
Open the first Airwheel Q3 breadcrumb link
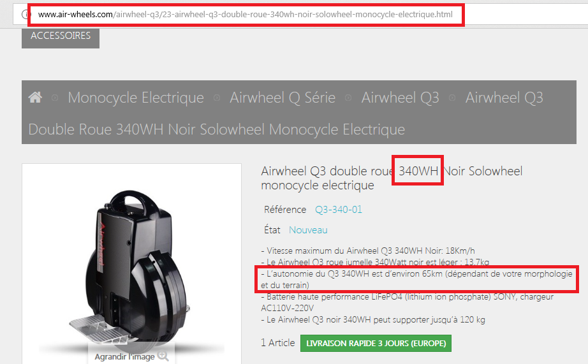400,98
